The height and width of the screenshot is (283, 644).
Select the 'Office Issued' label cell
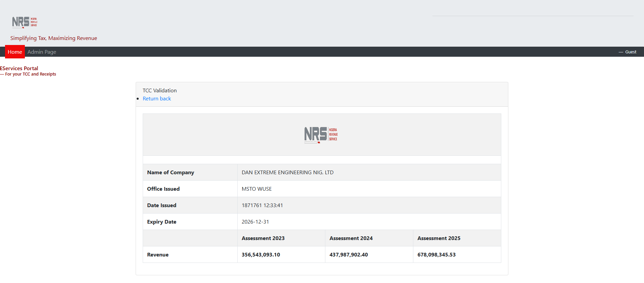(x=190, y=189)
